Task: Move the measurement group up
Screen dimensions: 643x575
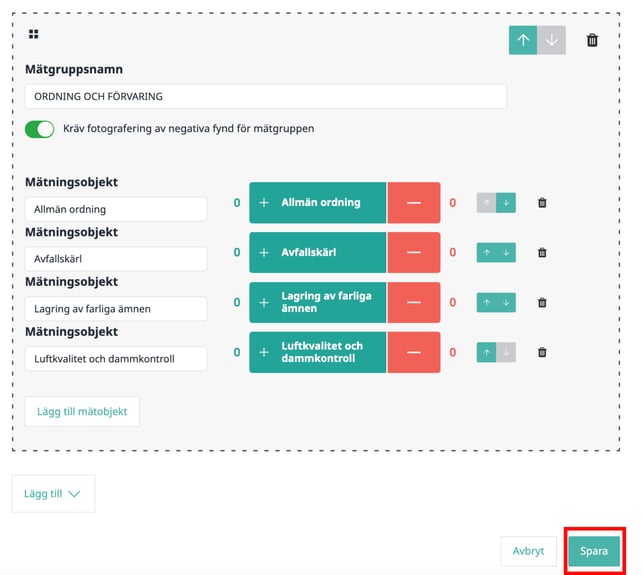Action: coord(523,40)
